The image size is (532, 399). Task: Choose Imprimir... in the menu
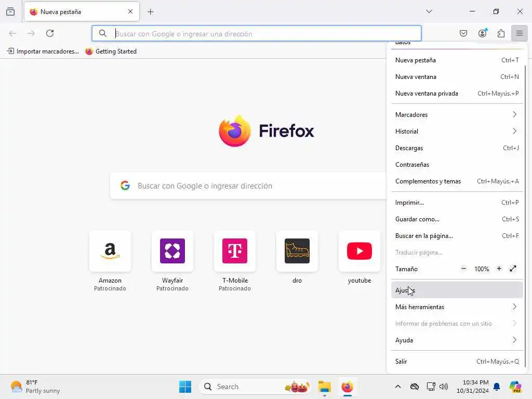(x=457, y=203)
